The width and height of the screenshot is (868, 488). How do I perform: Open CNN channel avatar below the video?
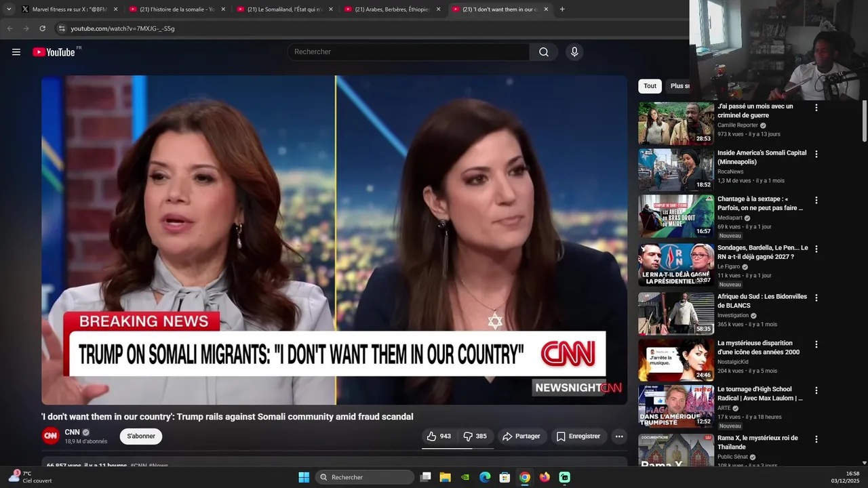(x=51, y=436)
